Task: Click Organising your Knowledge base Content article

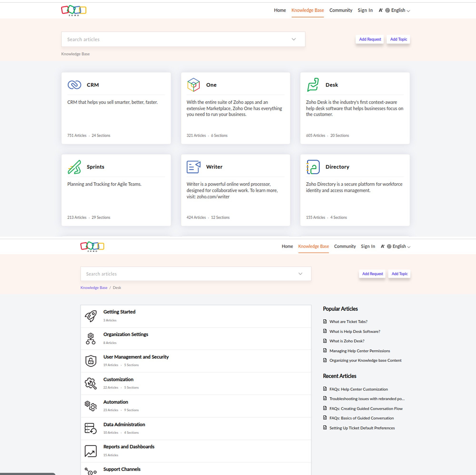Action: coord(366,360)
